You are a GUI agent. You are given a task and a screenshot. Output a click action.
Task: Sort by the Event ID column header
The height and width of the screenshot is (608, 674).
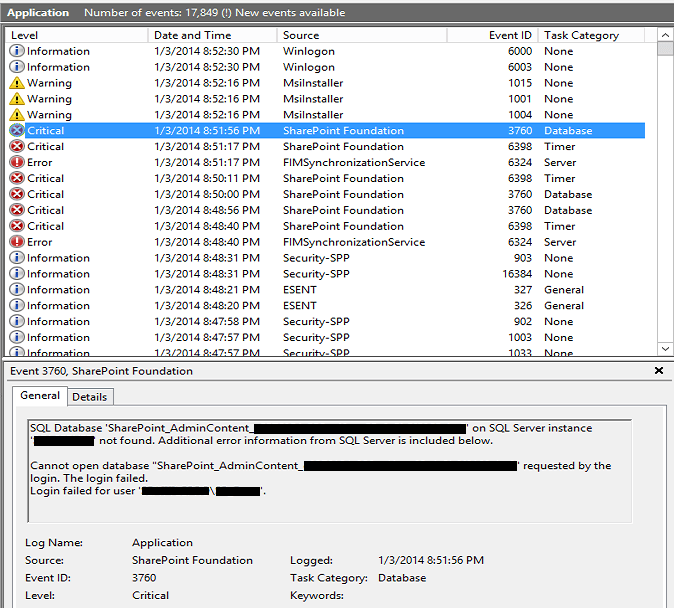(x=493, y=35)
